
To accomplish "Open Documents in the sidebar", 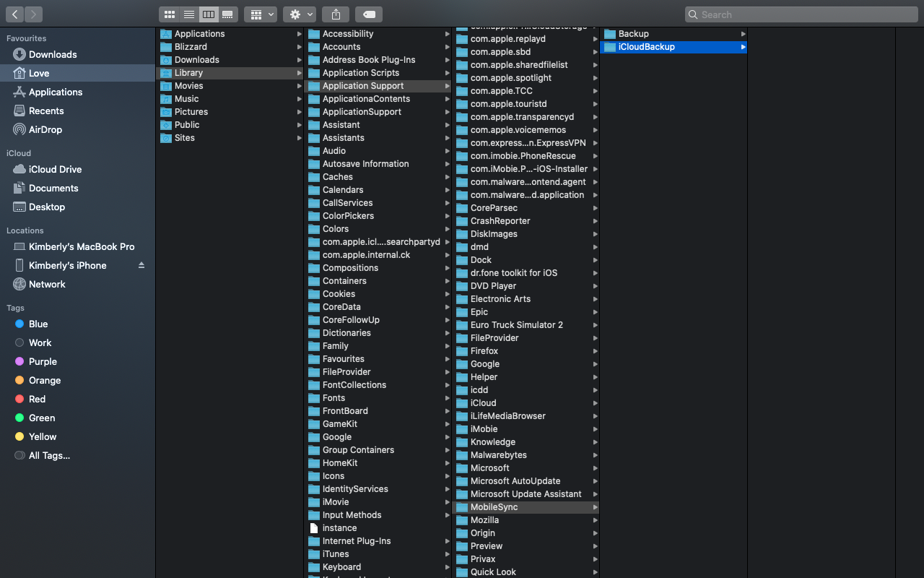I will [x=77, y=188].
